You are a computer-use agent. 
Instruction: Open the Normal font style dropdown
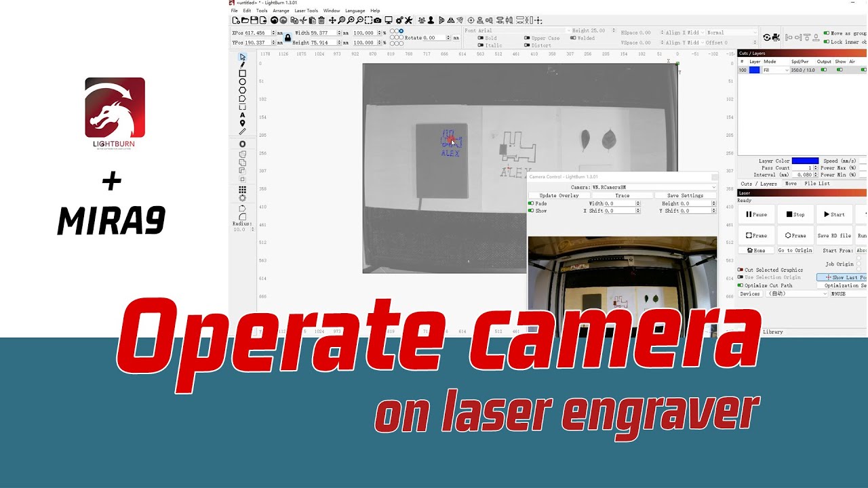tap(732, 33)
